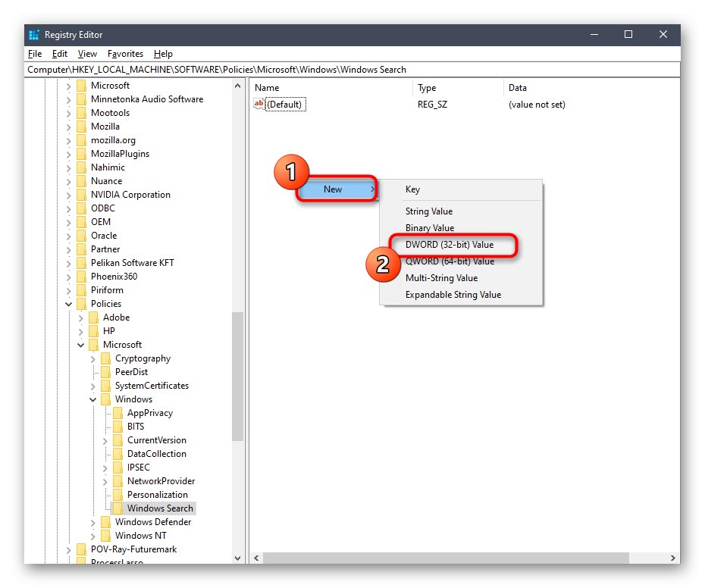Viewport: 705px width, 588px height.
Task: Click the Name column header
Action: click(x=331, y=88)
